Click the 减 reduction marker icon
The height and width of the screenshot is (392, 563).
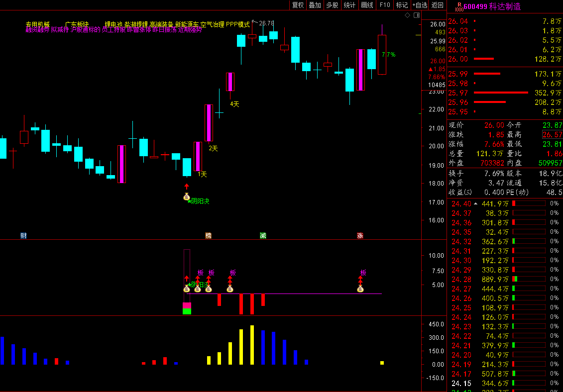pyautogui.click(x=262, y=235)
